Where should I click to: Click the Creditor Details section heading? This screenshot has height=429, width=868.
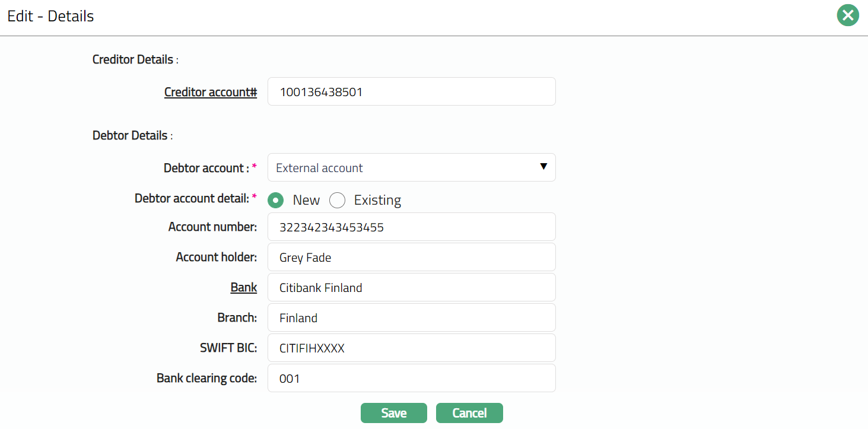tap(133, 59)
